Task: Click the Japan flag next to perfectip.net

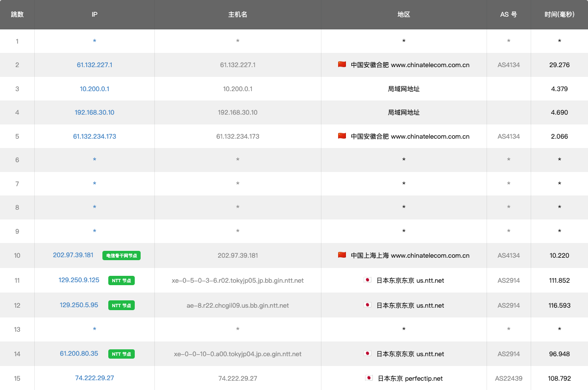Action: (x=369, y=378)
